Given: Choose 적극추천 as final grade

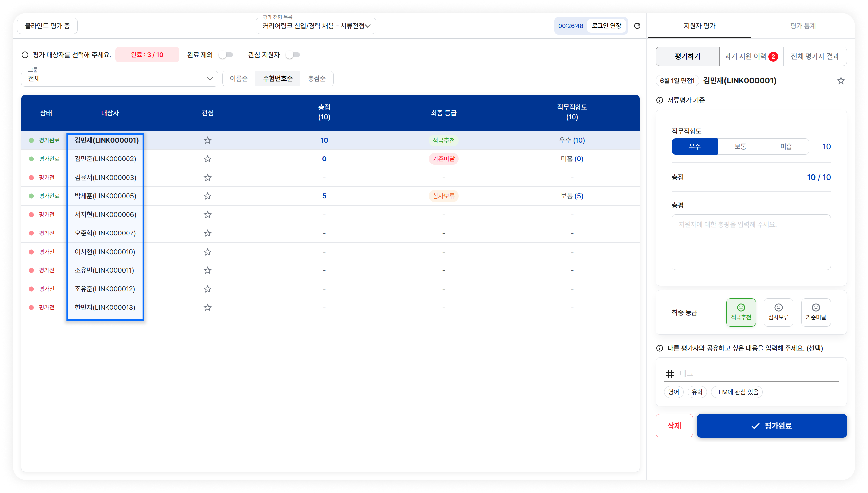Looking at the screenshot, I should 741,312.
